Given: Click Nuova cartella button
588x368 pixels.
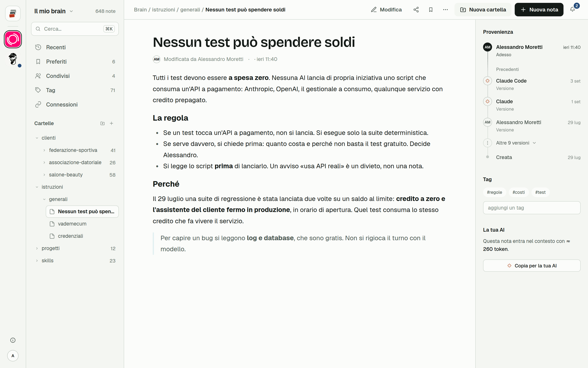Looking at the screenshot, I should click(x=483, y=10).
